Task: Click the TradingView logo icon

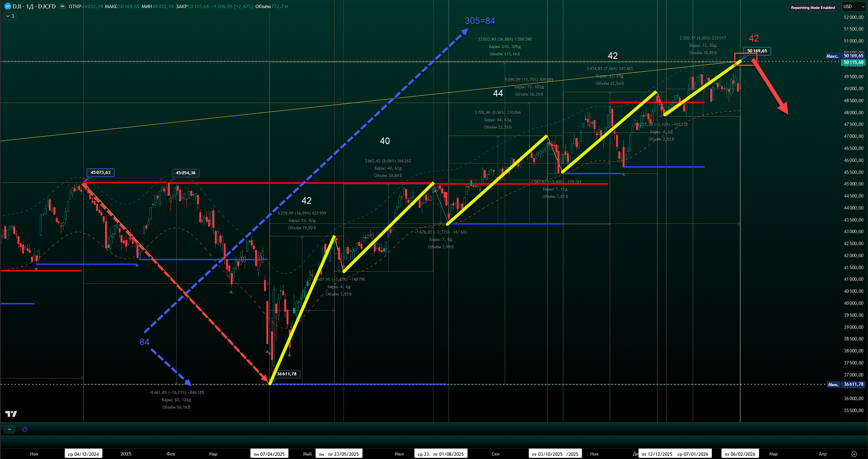Action: [x=11, y=414]
